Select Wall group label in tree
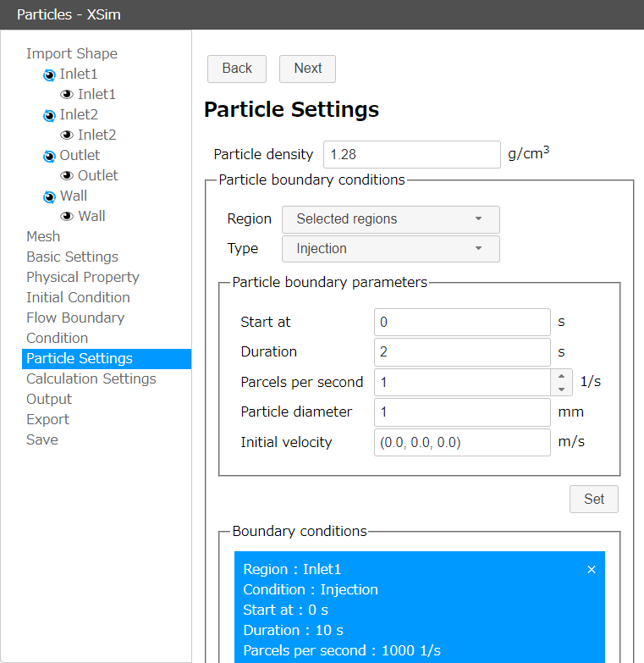Image resolution: width=644 pixels, height=663 pixels. tap(74, 196)
